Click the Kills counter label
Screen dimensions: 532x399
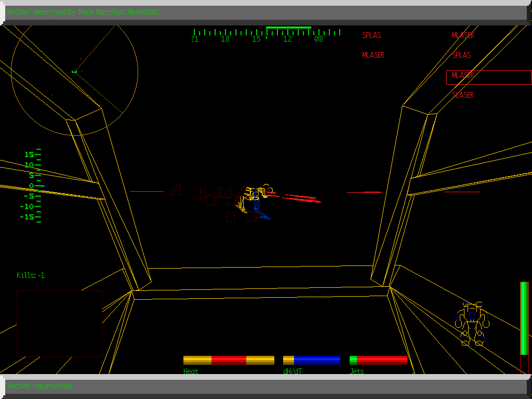(x=31, y=275)
